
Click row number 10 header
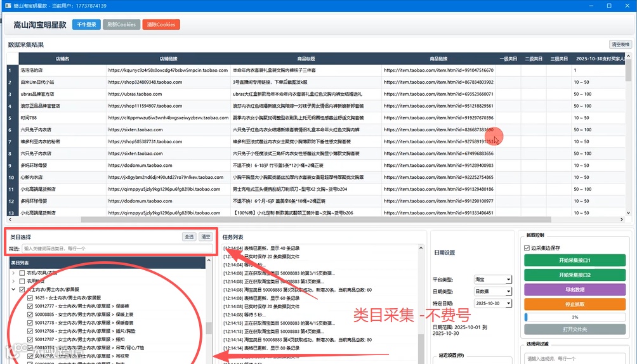coord(13,177)
